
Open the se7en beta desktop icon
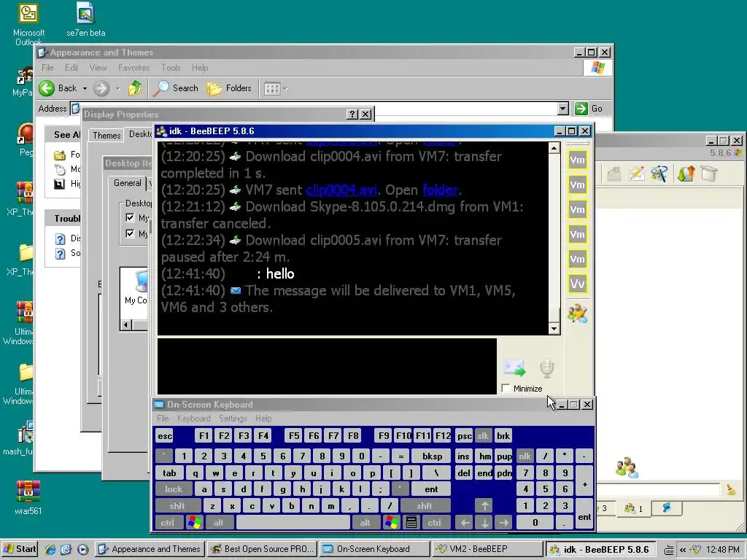click(x=86, y=20)
